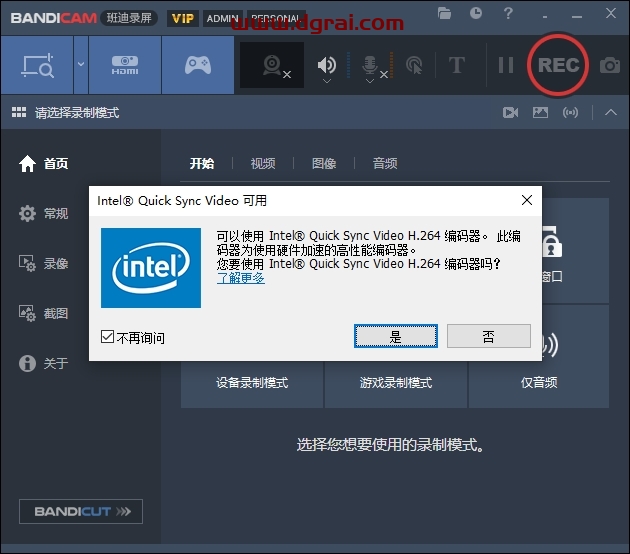The image size is (630, 554).
Task: Start recording with the REC button
Action: (x=558, y=65)
